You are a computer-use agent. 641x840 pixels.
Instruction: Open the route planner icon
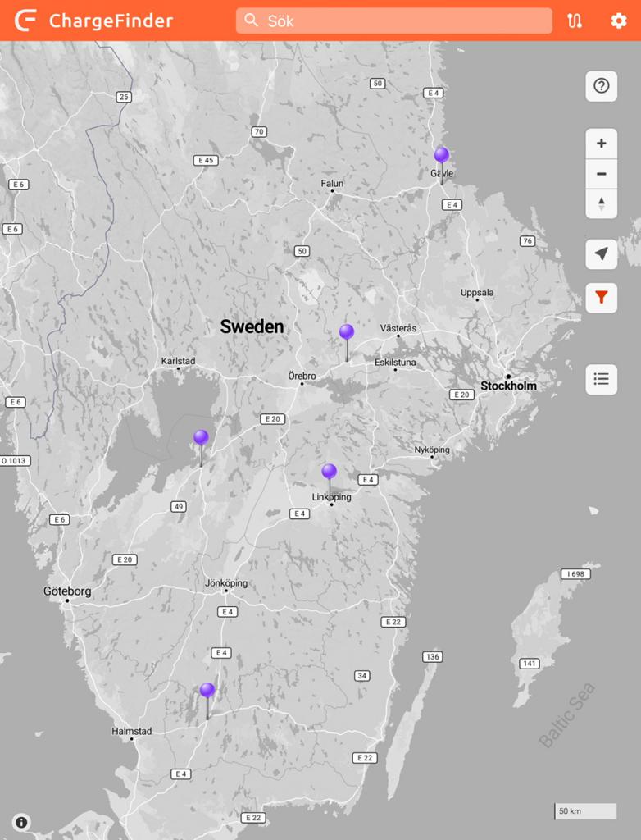pyautogui.click(x=575, y=21)
